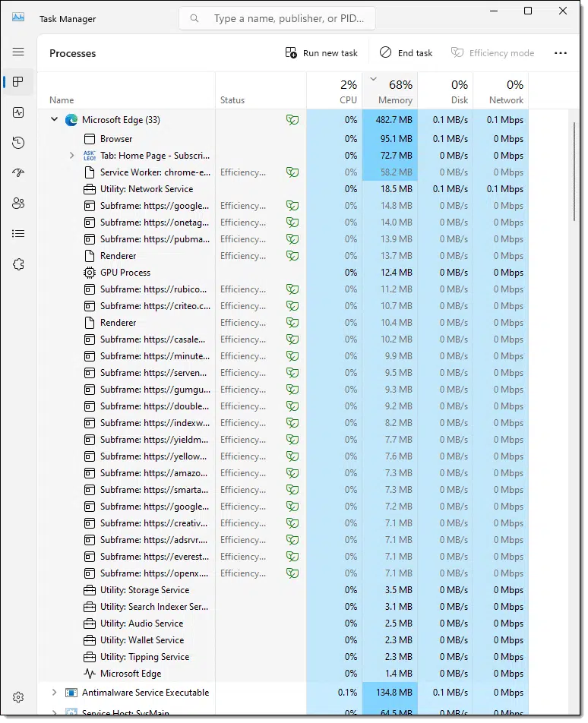Expand Antimalware Service Executable group

click(54, 693)
